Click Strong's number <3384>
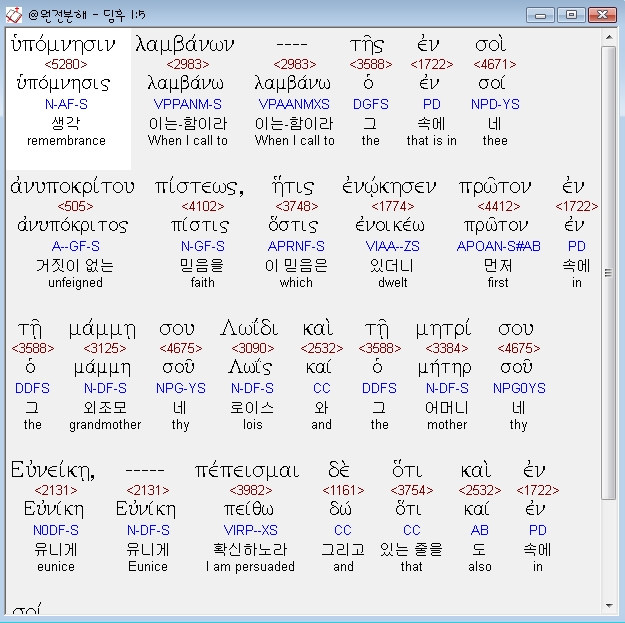 (446, 348)
